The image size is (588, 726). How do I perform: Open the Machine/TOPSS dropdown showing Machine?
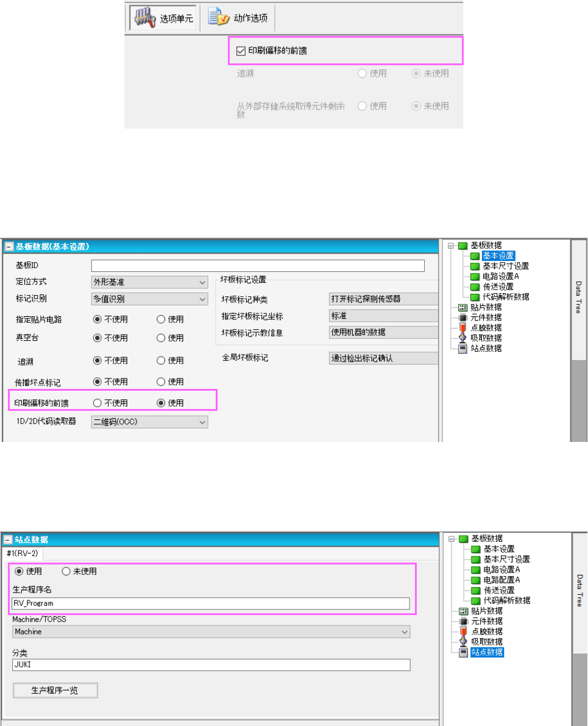click(211, 632)
